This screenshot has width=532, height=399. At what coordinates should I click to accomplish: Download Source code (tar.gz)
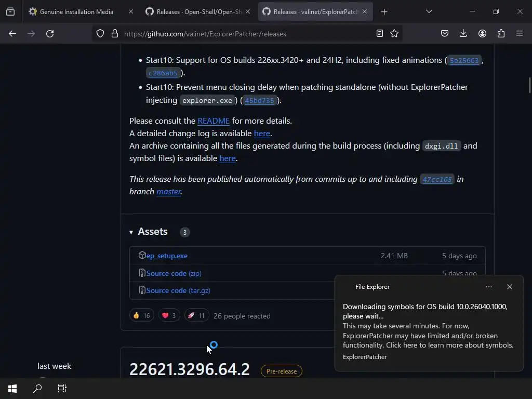pos(178,290)
